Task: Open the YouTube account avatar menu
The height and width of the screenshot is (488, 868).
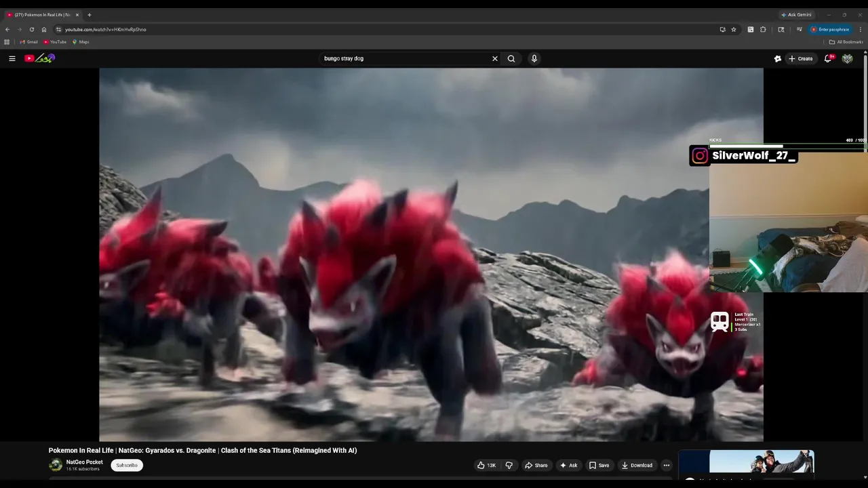Action: point(847,58)
